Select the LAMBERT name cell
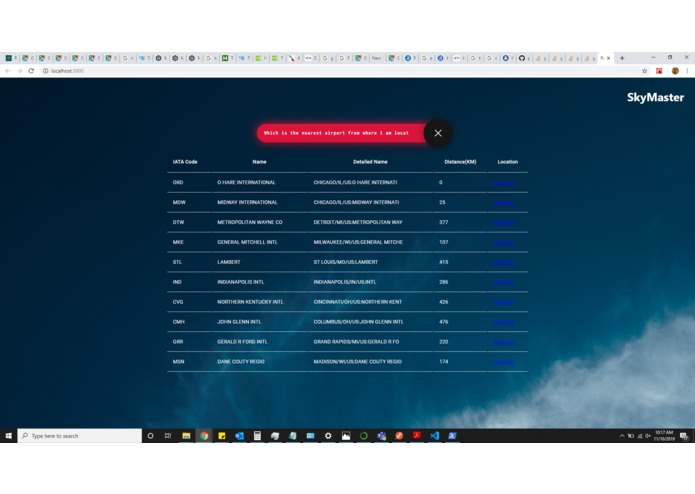The height and width of the screenshot is (494, 695). coord(229,262)
